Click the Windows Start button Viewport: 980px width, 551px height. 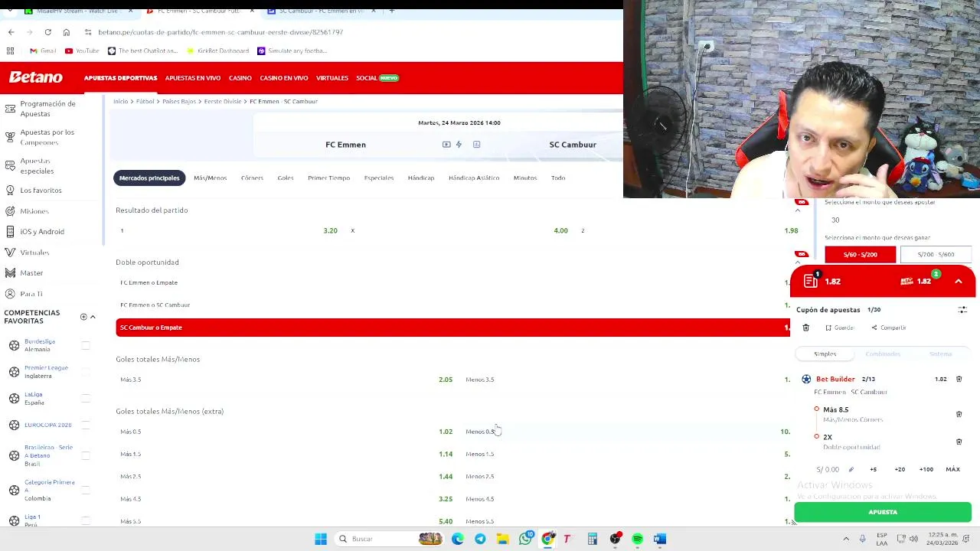pos(321,539)
